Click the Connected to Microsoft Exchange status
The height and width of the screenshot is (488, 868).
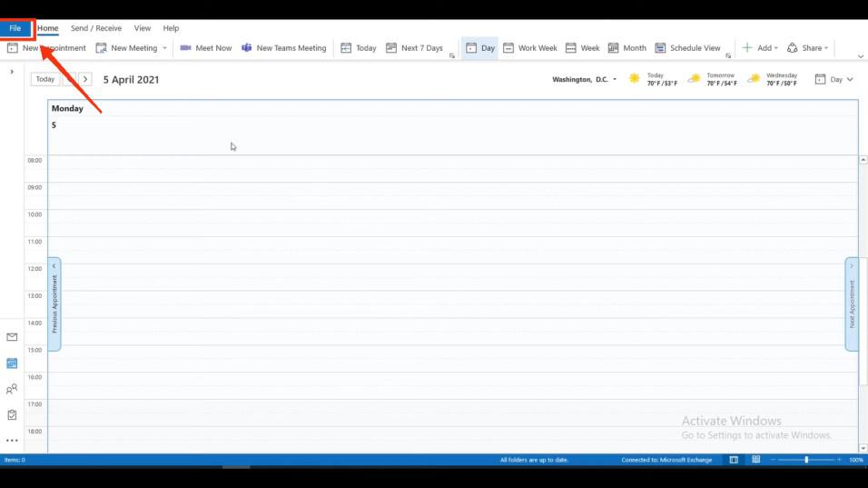pos(666,460)
